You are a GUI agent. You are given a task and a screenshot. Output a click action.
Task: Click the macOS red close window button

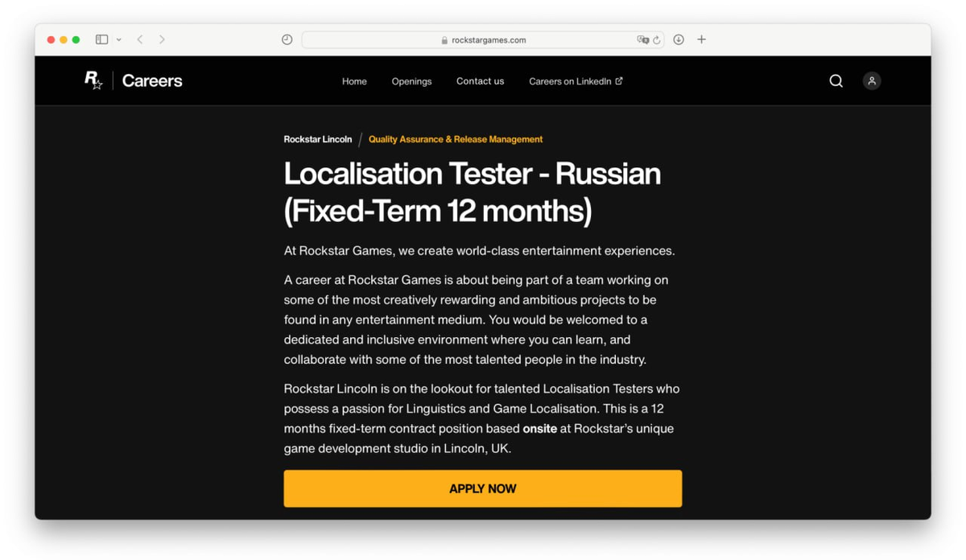click(x=51, y=39)
